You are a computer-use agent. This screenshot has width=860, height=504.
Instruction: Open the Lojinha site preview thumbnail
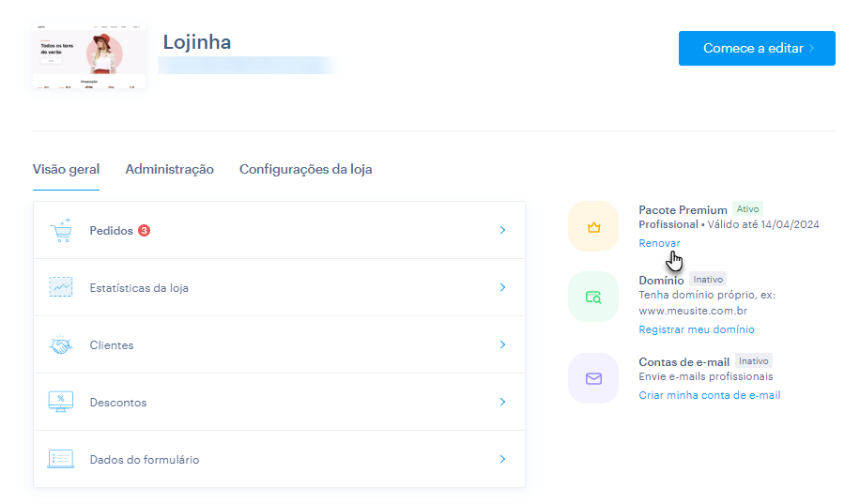[x=89, y=55]
